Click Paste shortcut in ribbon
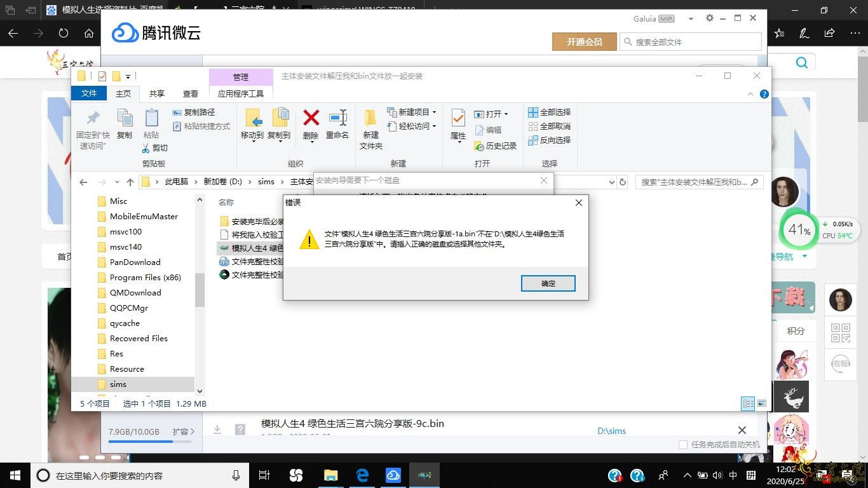 [x=201, y=126]
